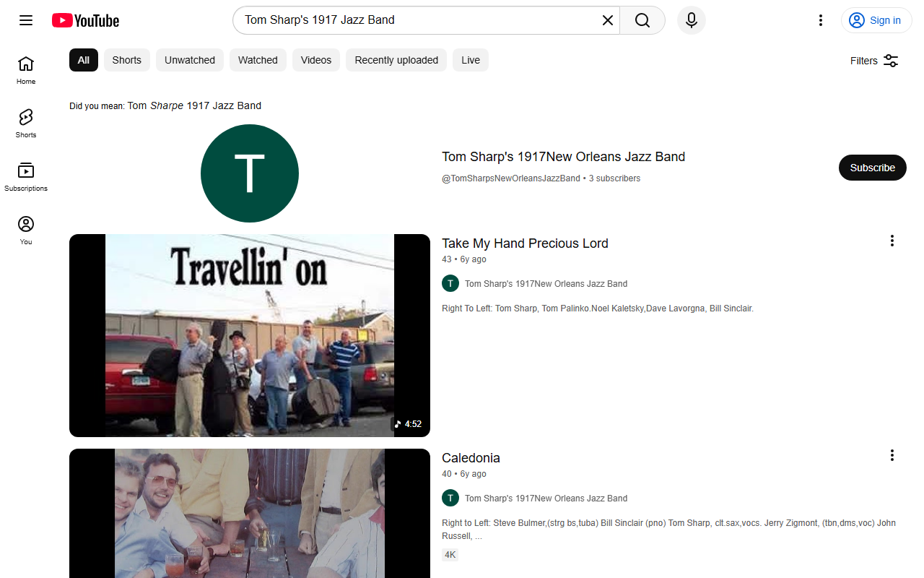
Task: Focus the search input field
Action: click(419, 20)
